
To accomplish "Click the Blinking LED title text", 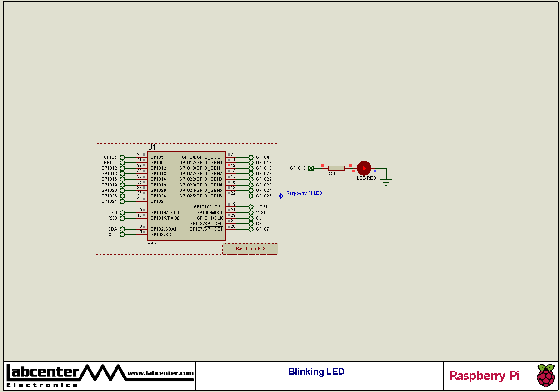I will (316, 372).
